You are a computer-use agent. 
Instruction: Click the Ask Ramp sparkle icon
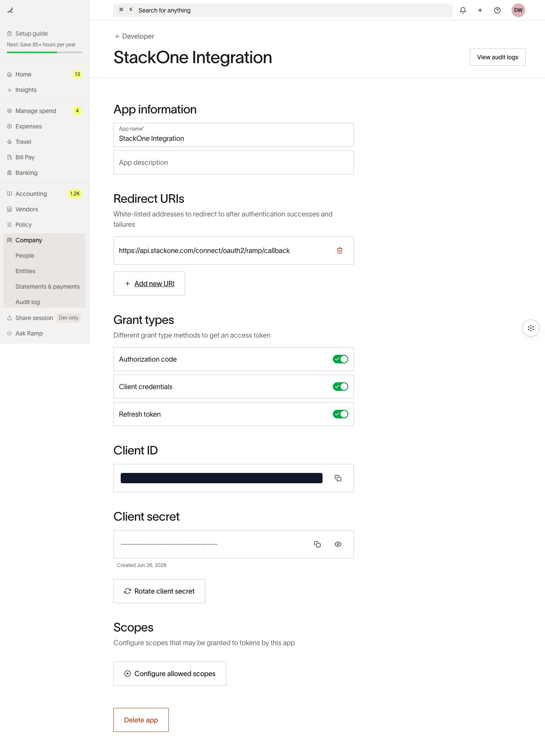9,333
